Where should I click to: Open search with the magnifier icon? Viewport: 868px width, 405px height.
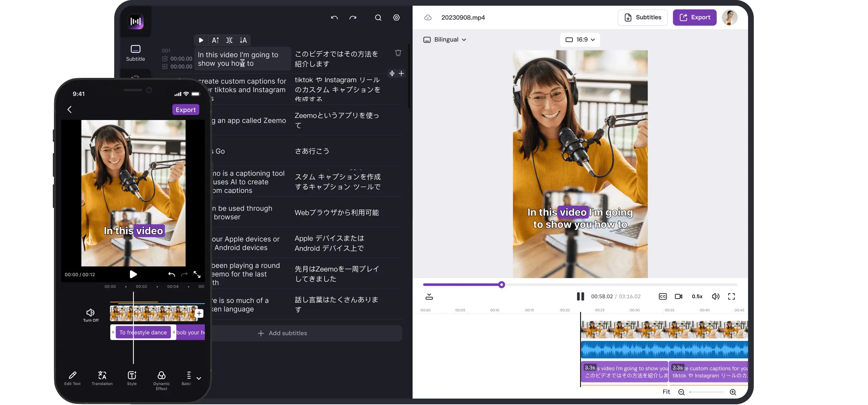(378, 17)
